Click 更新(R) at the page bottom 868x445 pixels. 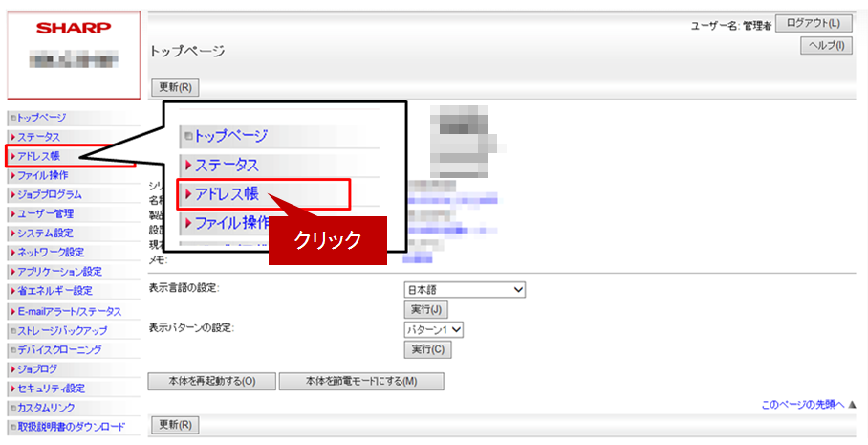(x=175, y=425)
